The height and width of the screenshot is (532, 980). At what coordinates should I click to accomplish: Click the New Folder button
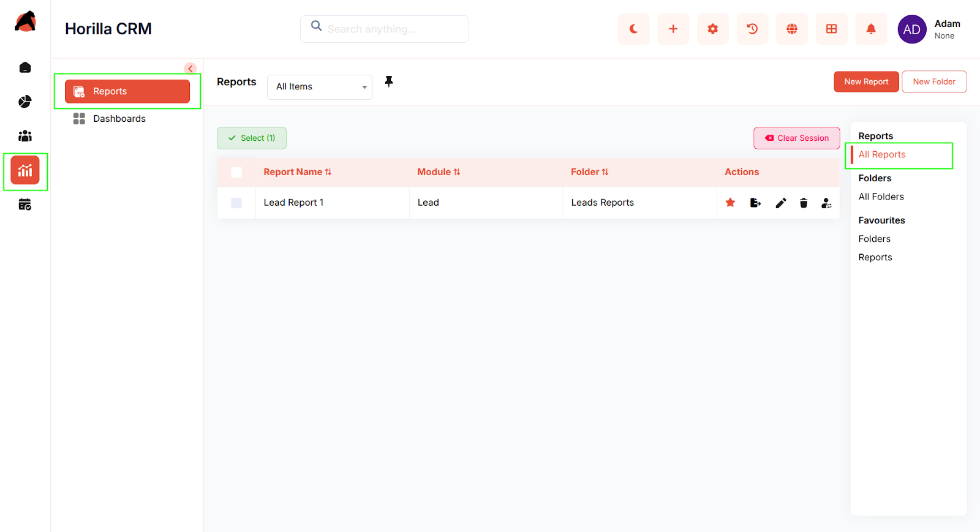(x=933, y=81)
